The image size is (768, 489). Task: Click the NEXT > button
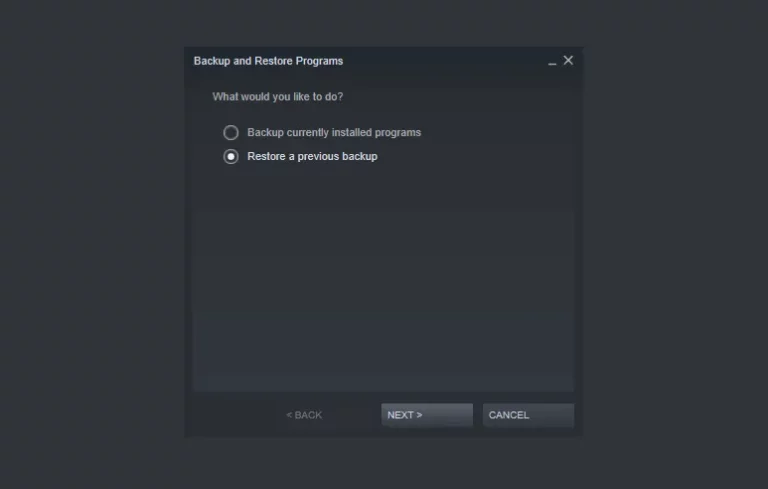tap(427, 415)
